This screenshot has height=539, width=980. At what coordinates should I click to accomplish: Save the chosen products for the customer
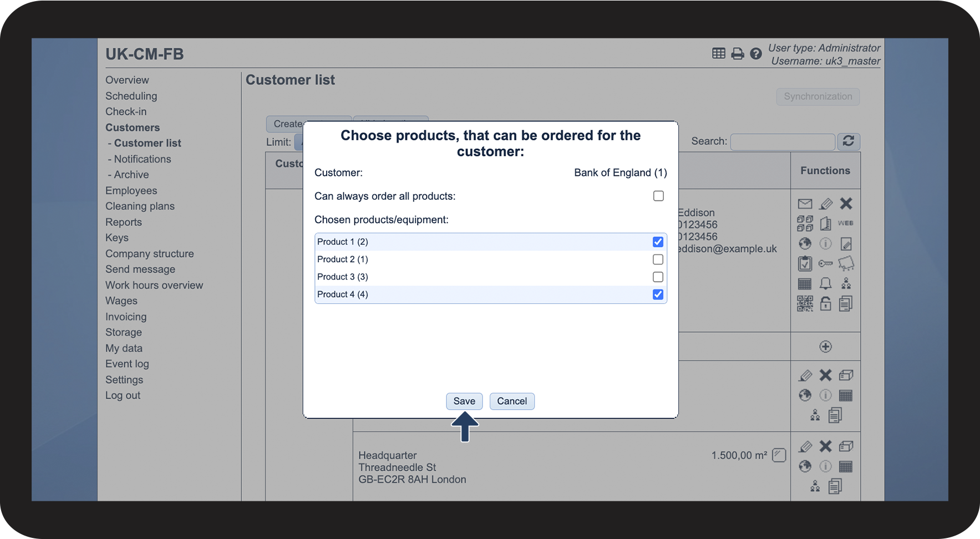(x=464, y=401)
